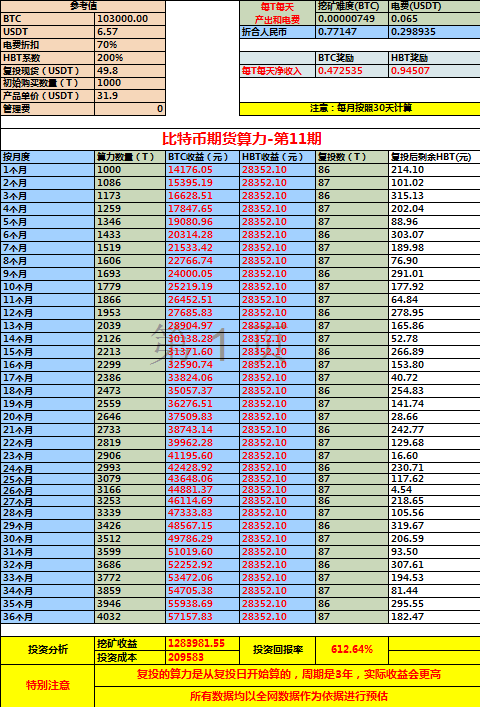
Task: Select BTC income 41195.60 for month 23
Action: click(202, 456)
